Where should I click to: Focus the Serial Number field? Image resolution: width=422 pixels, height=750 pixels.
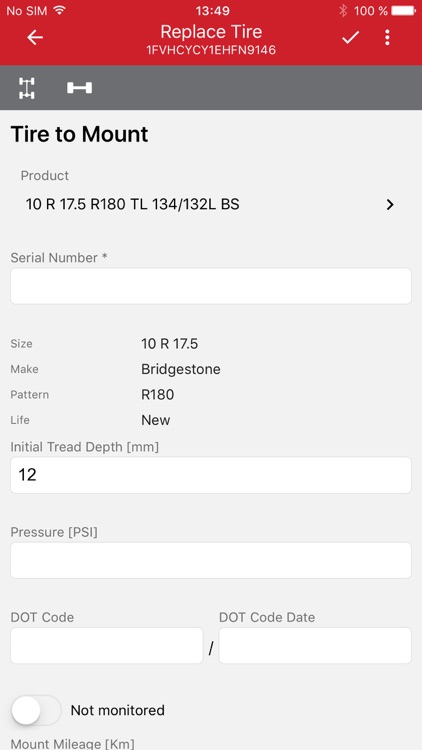211,286
